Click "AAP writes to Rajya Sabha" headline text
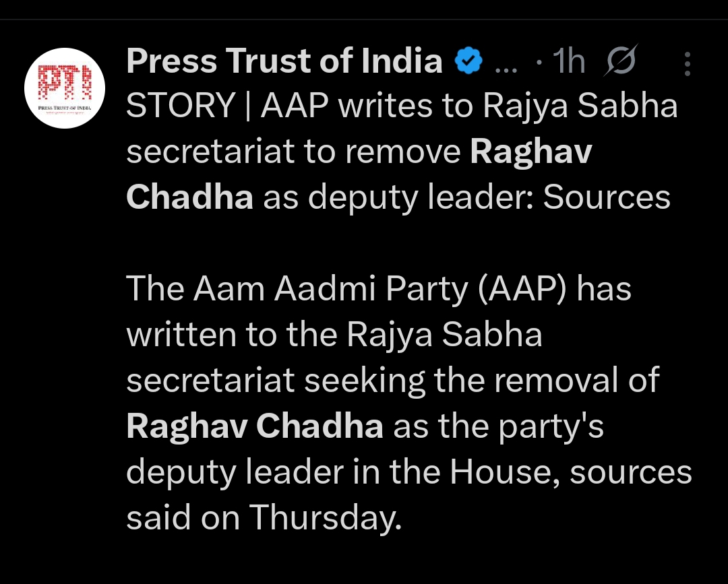Screen dimensions: 728x584 point(468,108)
